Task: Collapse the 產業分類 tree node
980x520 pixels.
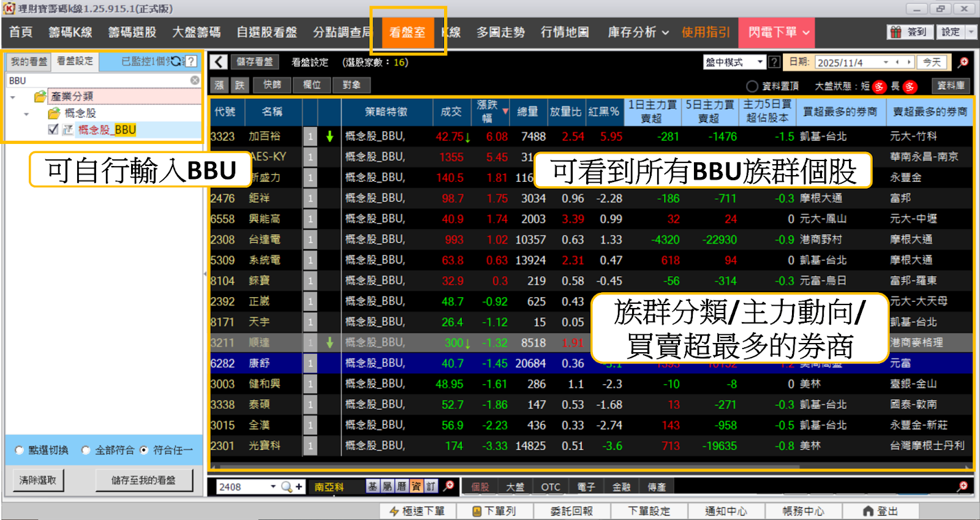Action: 13,97
